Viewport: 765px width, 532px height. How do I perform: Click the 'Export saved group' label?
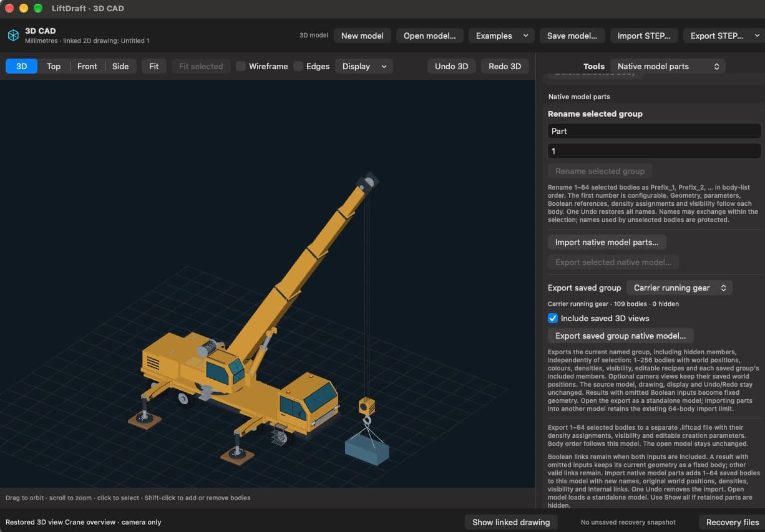[x=585, y=288]
